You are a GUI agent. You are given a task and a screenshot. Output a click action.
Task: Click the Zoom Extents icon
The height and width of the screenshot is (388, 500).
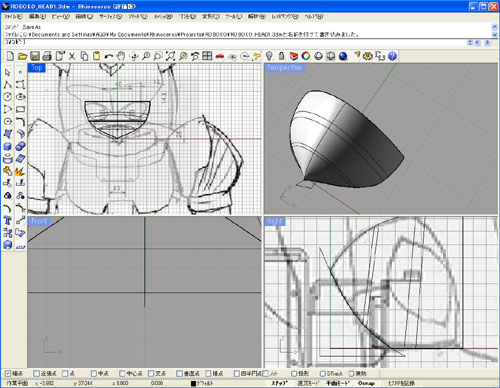(x=170, y=56)
